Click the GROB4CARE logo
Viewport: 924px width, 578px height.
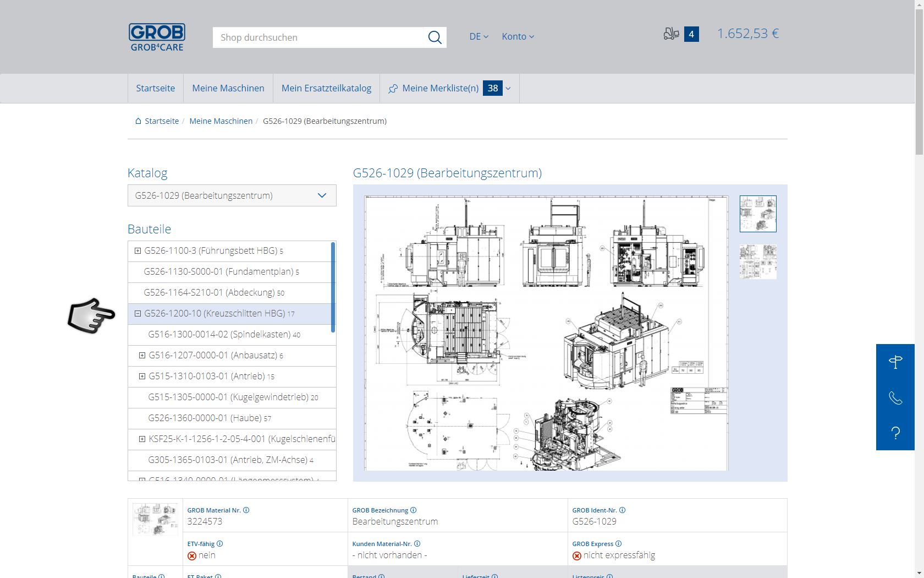(157, 37)
